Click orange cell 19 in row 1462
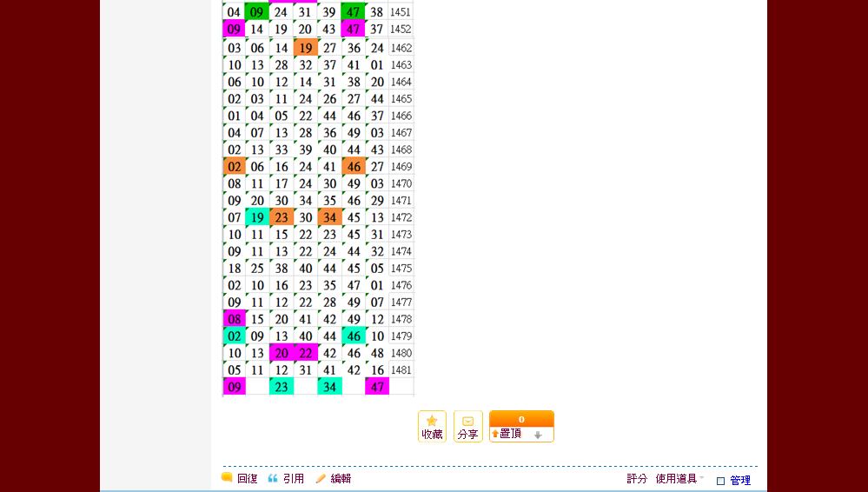The width and height of the screenshot is (868, 492). pos(305,48)
